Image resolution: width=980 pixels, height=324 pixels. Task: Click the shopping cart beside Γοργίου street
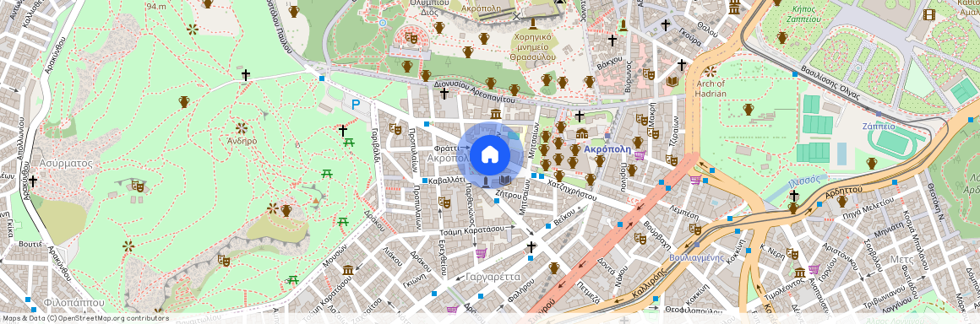pyautogui.click(x=814, y=270)
